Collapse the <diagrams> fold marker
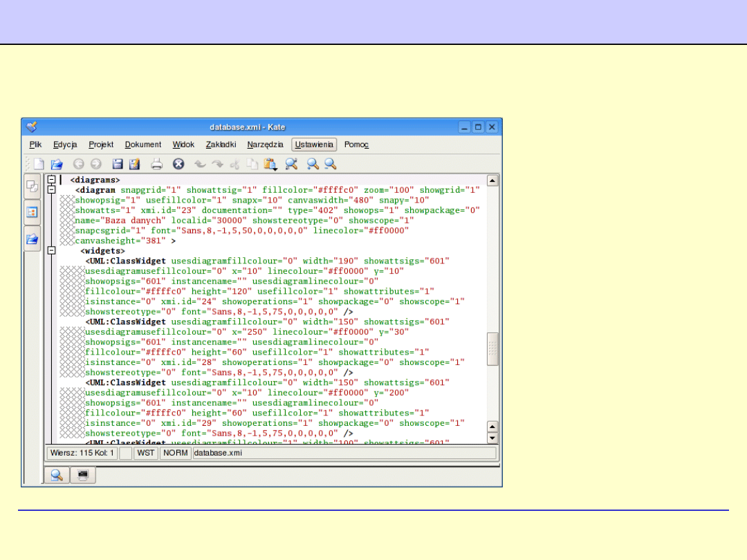Viewport: 747px width, 560px height. coord(51,180)
